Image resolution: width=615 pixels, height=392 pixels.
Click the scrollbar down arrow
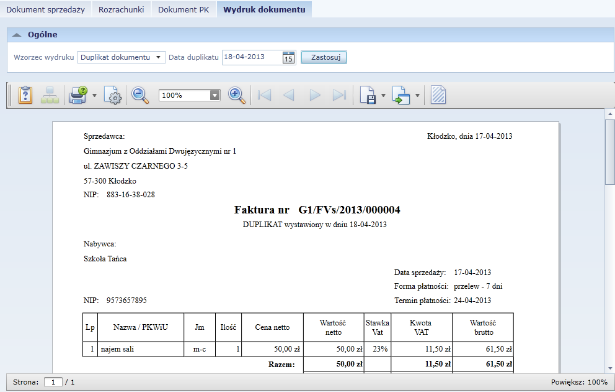pyautogui.click(x=610, y=368)
